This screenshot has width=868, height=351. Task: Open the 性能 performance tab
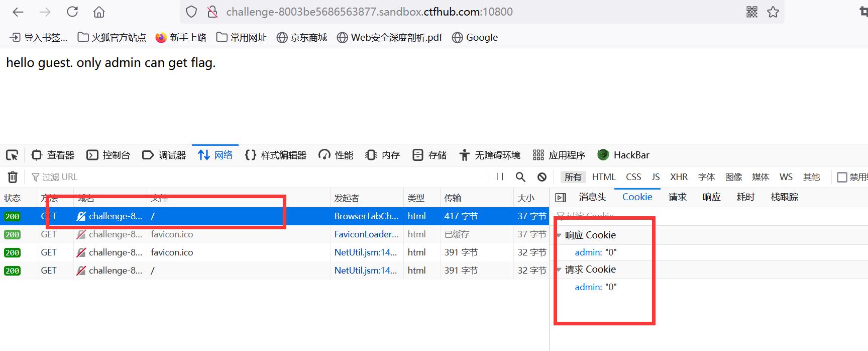click(336, 155)
